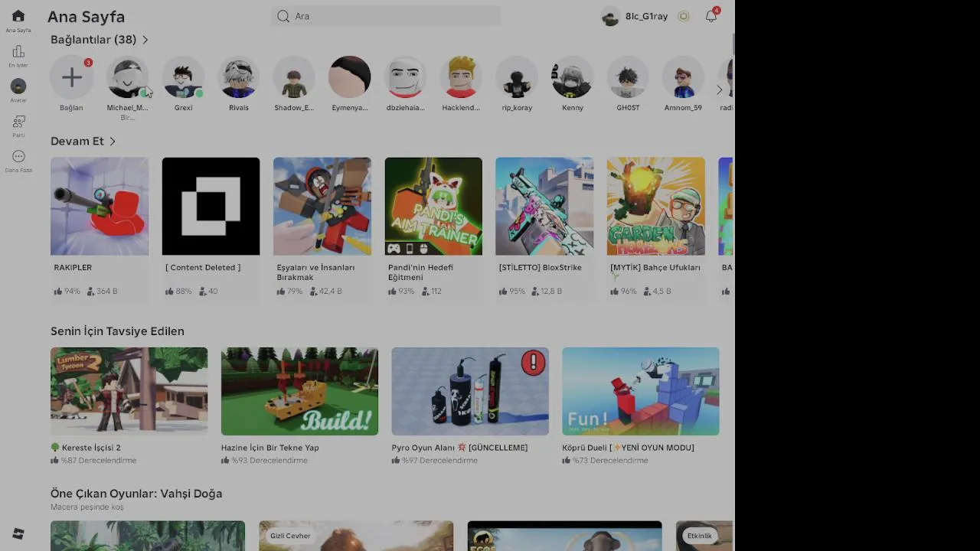The height and width of the screenshot is (551, 980).
Task: Open Köprü Düeli Fun! thumbnail
Action: 641,391
